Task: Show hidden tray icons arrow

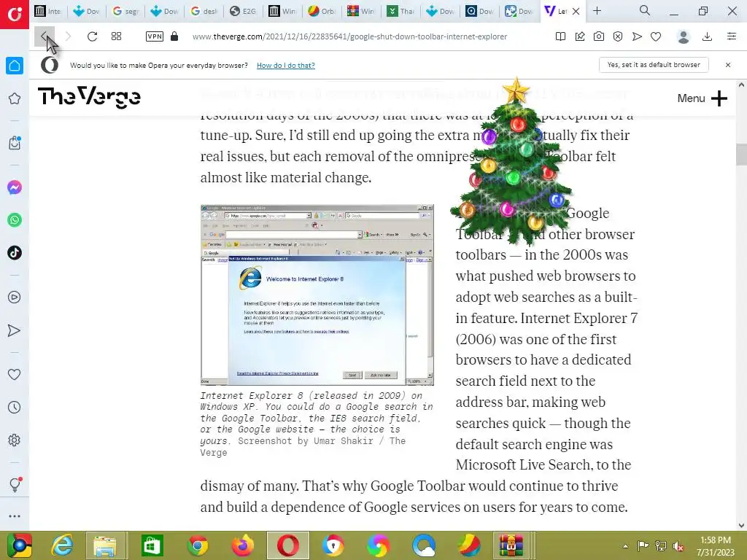Action: click(x=625, y=546)
